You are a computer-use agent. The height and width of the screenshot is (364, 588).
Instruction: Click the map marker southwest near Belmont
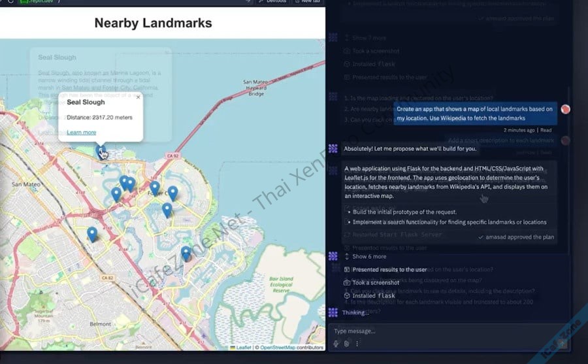[x=92, y=233]
